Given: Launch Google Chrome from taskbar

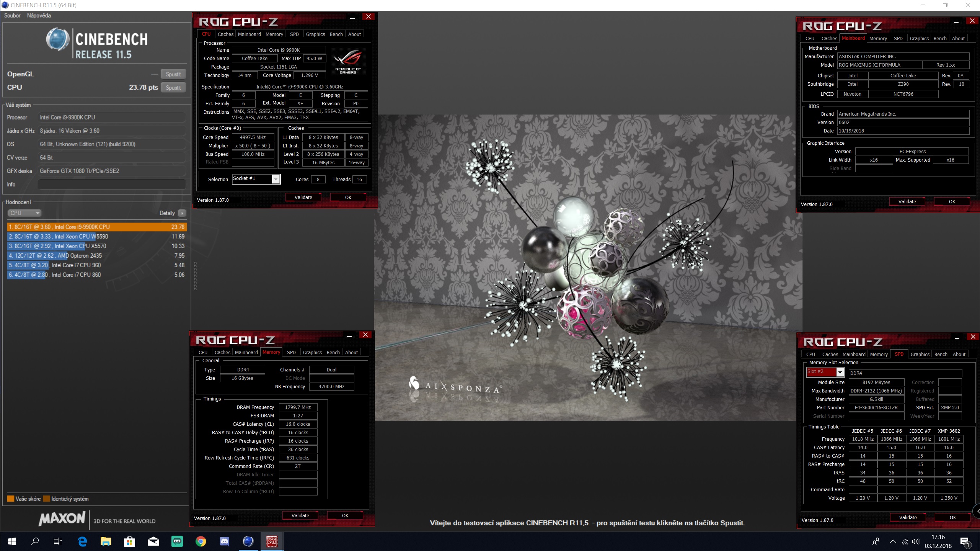Looking at the screenshot, I should click(201, 541).
